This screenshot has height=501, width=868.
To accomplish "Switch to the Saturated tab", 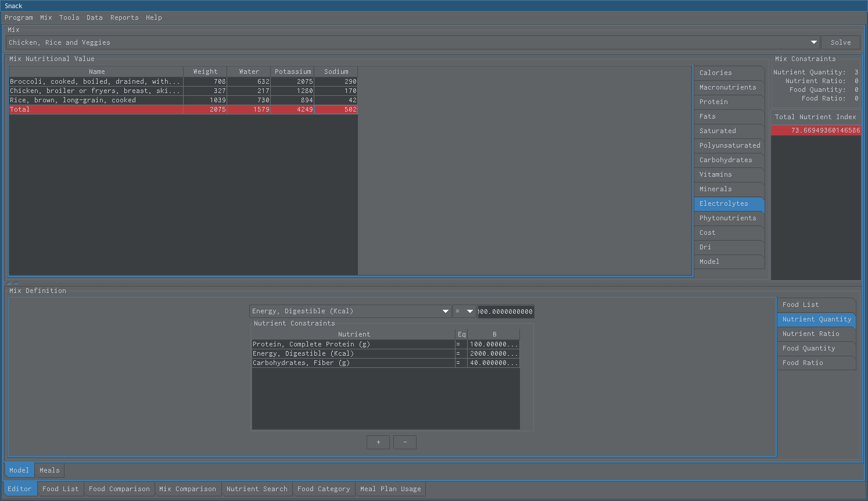I will tap(729, 131).
